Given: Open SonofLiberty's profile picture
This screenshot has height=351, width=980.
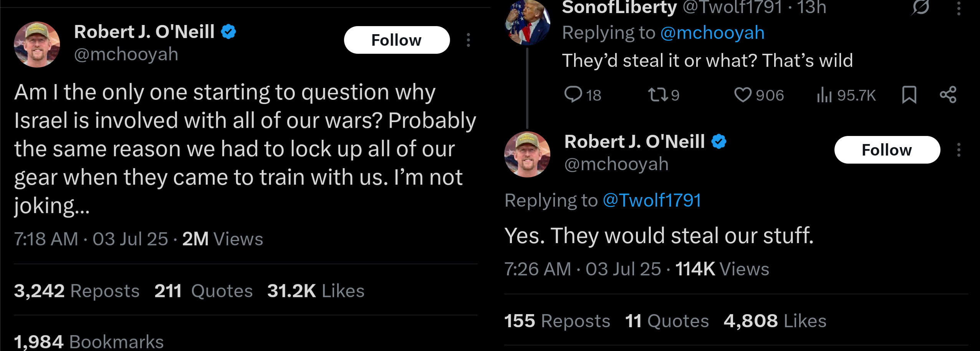Looking at the screenshot, I should point(527,22).
